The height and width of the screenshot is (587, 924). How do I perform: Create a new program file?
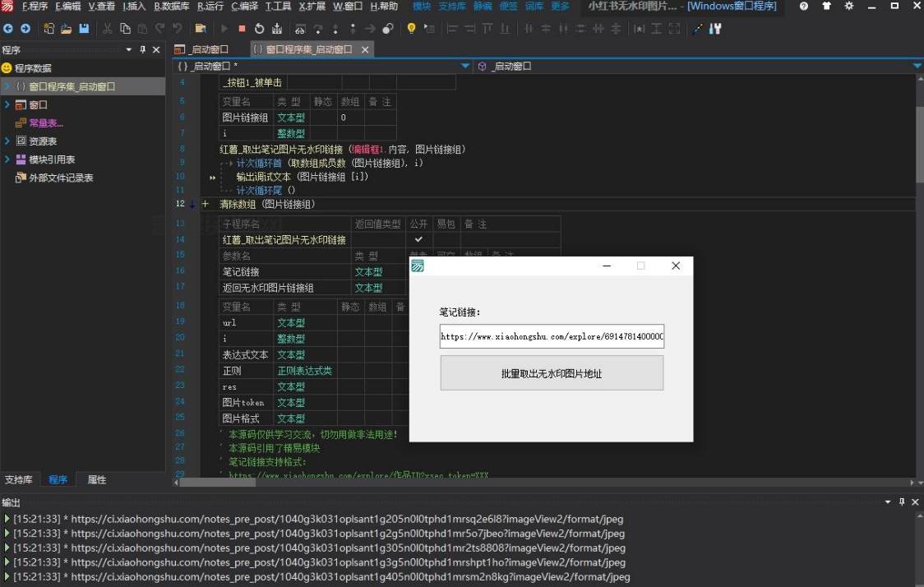coord(49,28)
